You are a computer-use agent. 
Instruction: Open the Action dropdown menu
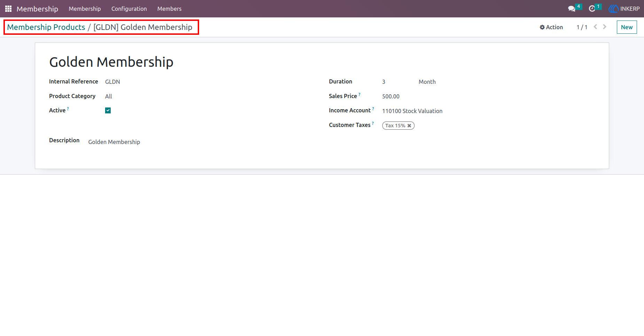click(551, 27)
